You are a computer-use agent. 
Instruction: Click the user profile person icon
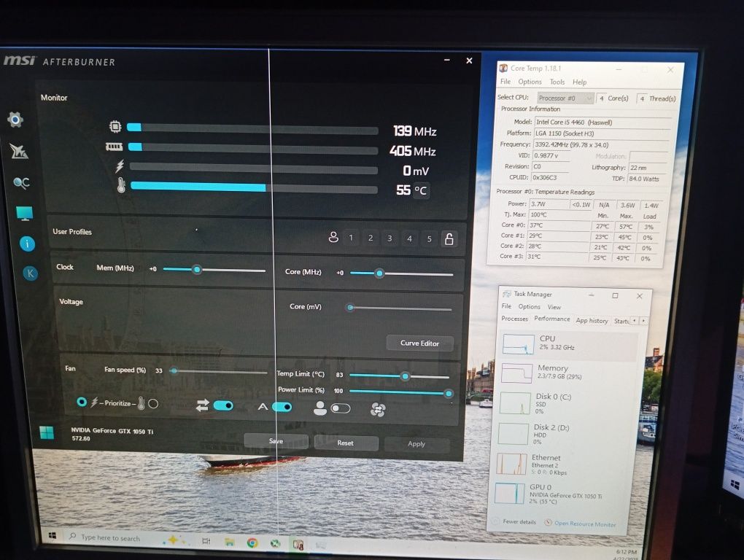click(x=333, y=237)
